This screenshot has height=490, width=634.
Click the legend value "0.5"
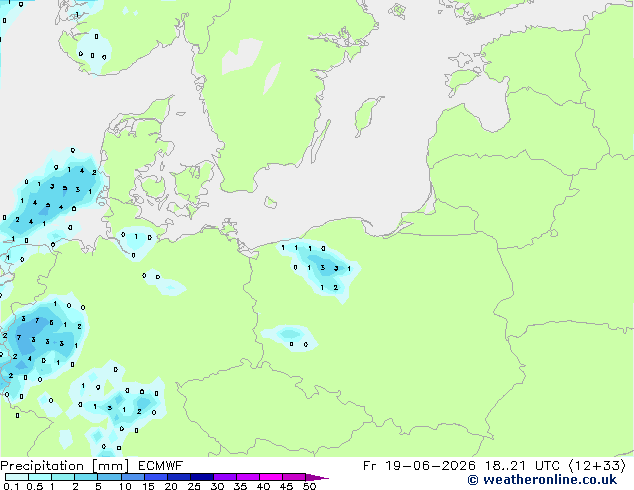(x=35, y=486)
